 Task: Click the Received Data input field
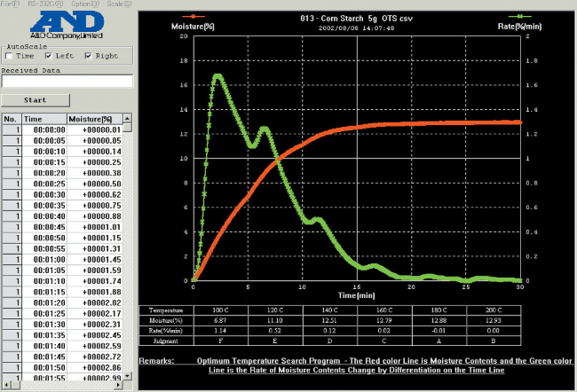click(67, 81)
